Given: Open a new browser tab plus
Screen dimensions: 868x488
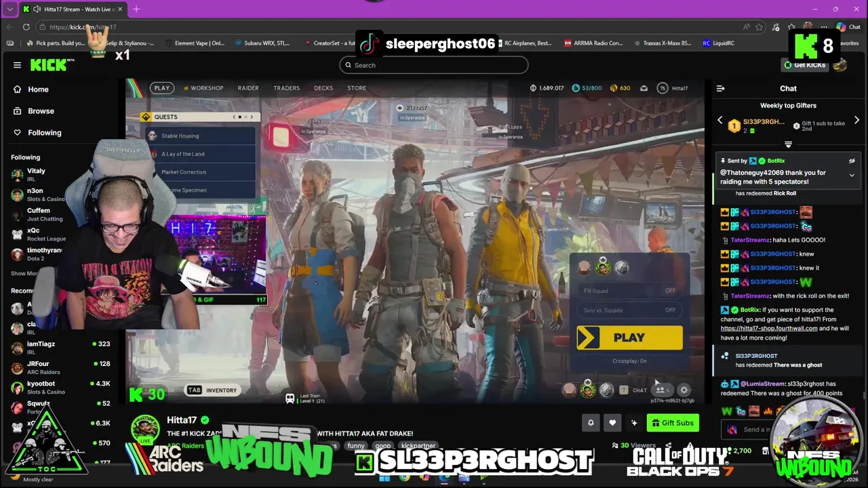Looking at the screenshot, I should (x=136, y=9).
